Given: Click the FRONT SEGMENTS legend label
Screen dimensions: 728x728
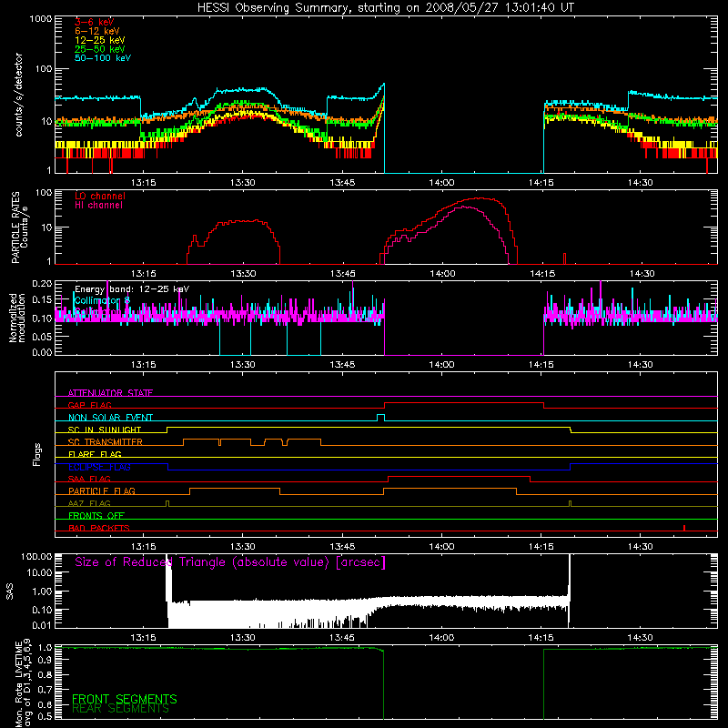Looking at the screenshot, I should pyautogui.click(x=125, y=699).
